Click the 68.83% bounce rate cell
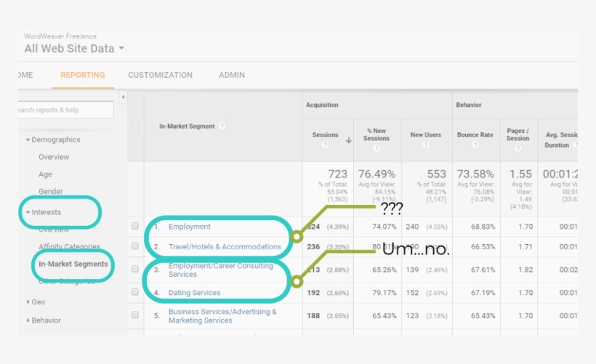Viewport: 596px width, 364px height. [483, 227]
